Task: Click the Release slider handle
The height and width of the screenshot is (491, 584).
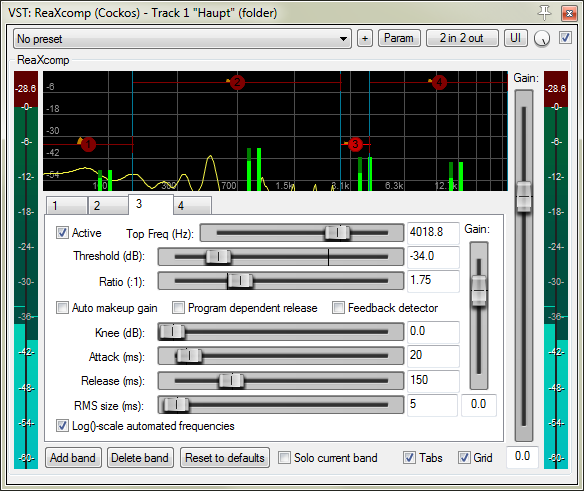Action: click(x=231, y=380)
